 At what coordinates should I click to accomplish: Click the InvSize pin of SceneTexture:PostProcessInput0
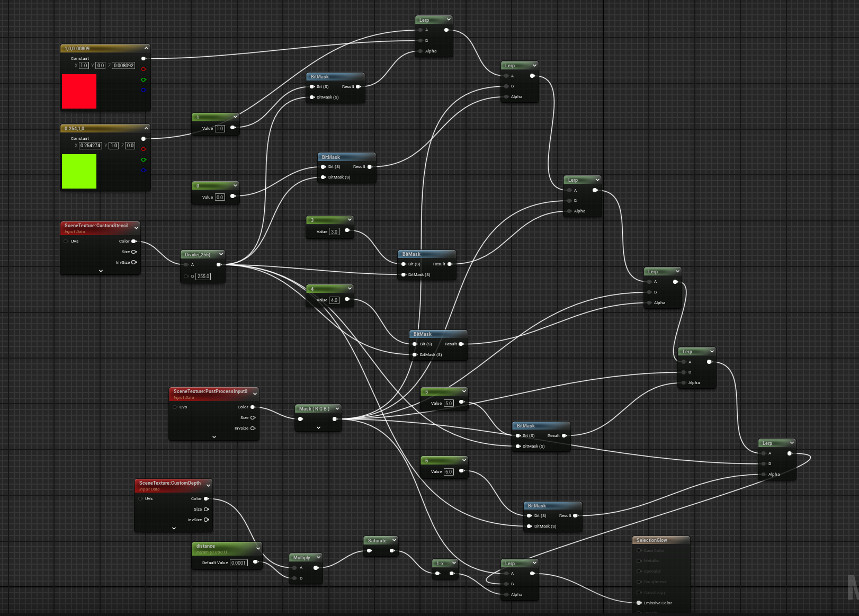[x=253, y=428]
